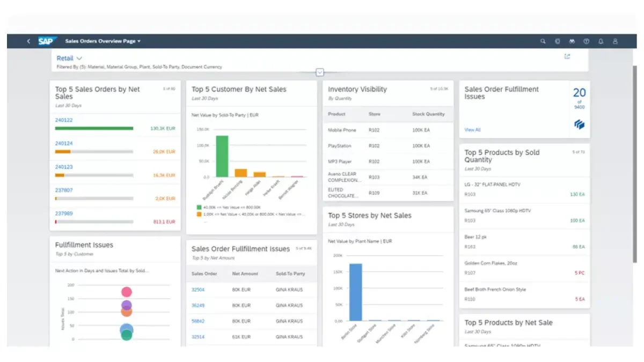Click the MP3 Player inventory row
The width and height of the screenshot is (644, 362).
pos(388,161)
